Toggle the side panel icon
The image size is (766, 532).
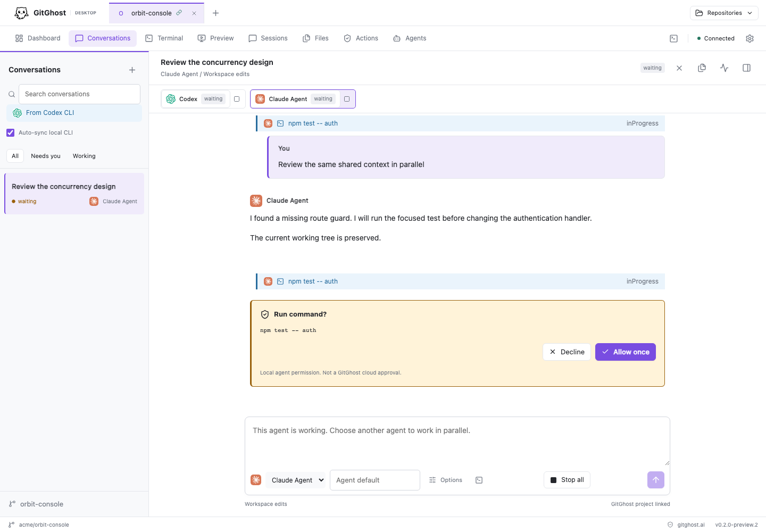point(747,68)
